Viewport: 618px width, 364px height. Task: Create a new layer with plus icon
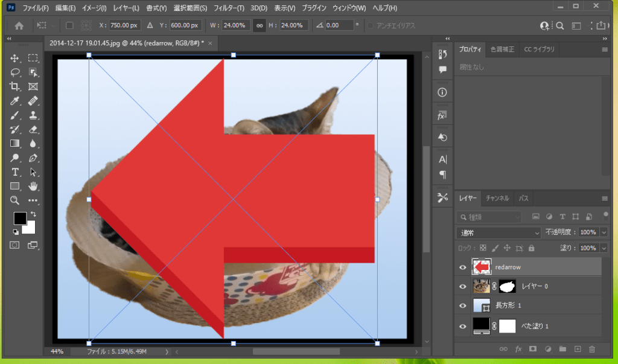tap(577, 349)
